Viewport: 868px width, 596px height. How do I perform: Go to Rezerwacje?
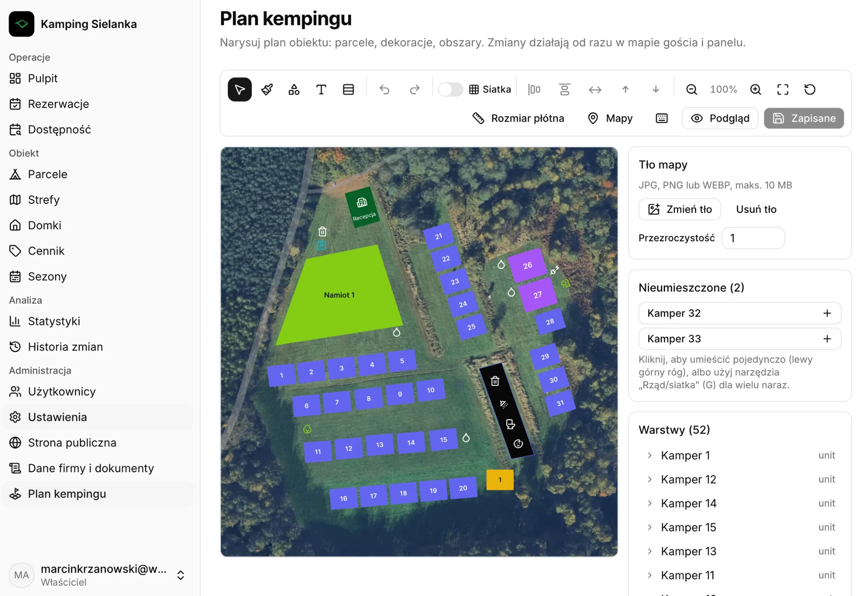[x=98, y=104]
